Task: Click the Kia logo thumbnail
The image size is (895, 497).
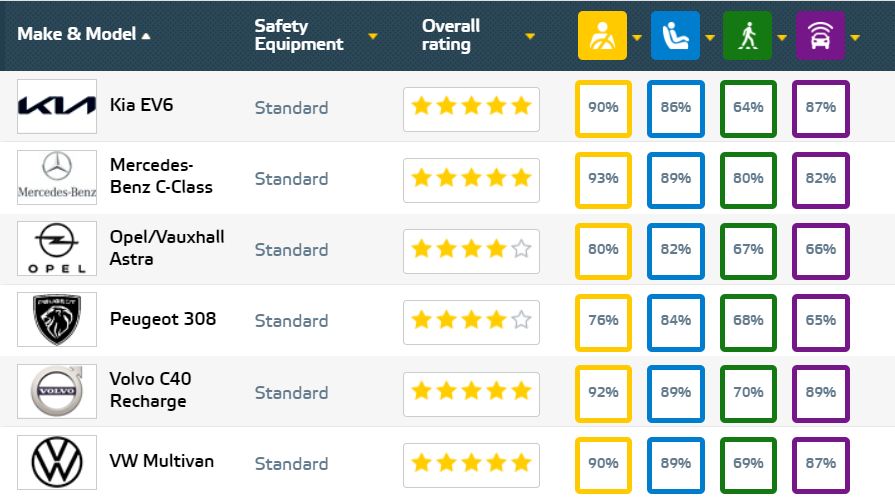Action: pos(57,106)
